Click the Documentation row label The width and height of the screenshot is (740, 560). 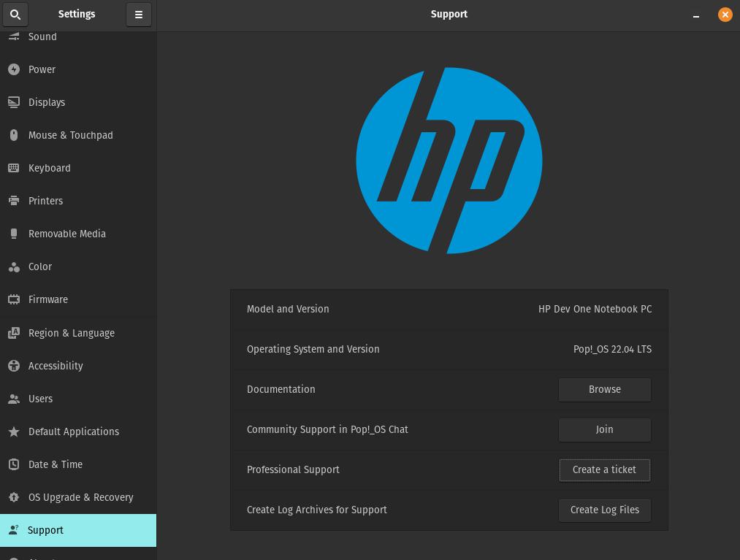click(281, 390)
